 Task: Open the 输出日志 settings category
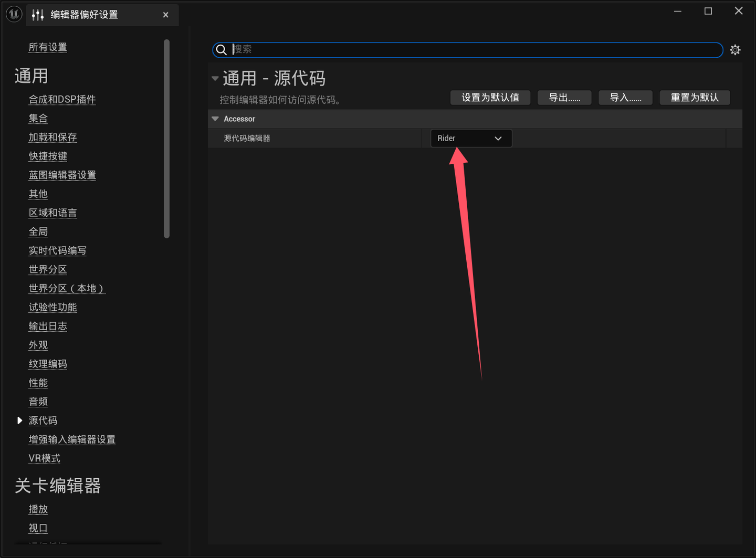point(48,326)
